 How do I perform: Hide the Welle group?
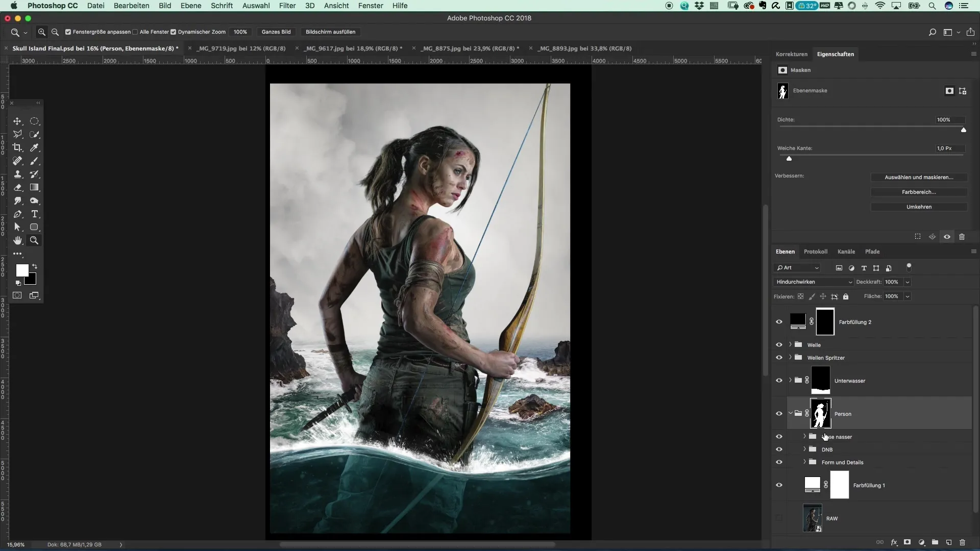pos(779,345)
